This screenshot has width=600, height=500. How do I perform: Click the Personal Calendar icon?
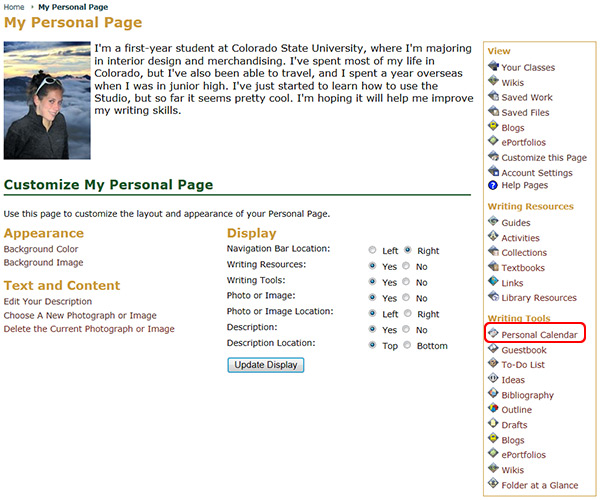point(493,334)
